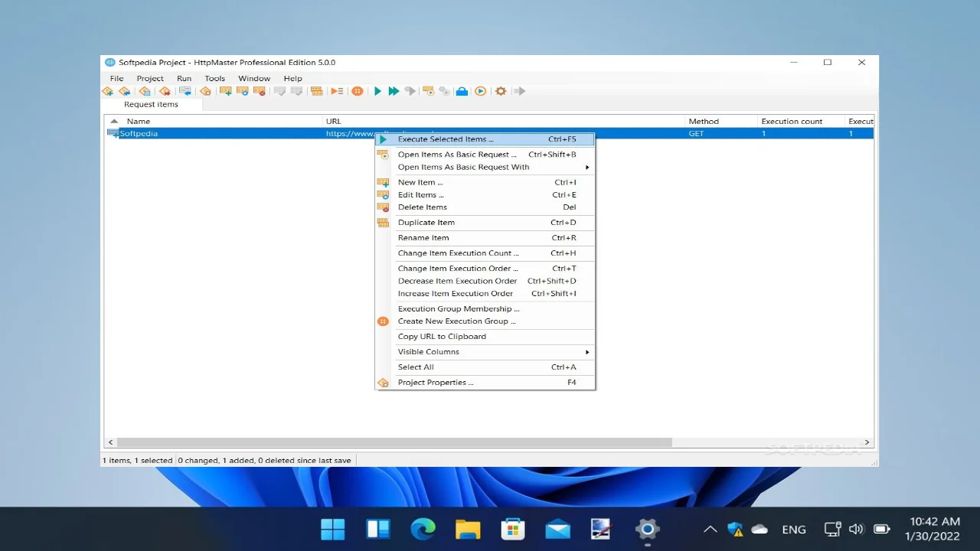Open Microsoft Edge from the taskbar
The height and width of the screenshot is (551, 980).
pos(423,529)
